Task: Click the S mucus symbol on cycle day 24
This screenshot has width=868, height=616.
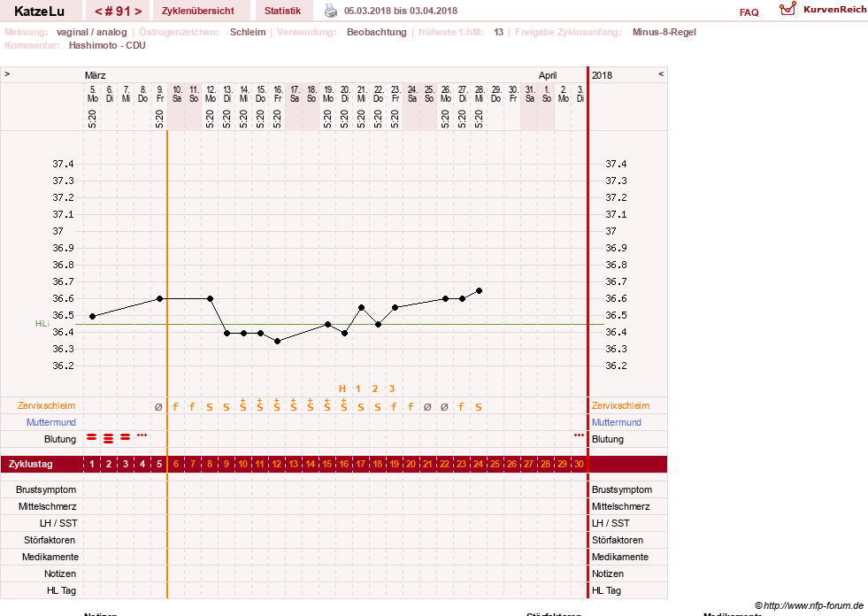Action: (x=479, y=407)
